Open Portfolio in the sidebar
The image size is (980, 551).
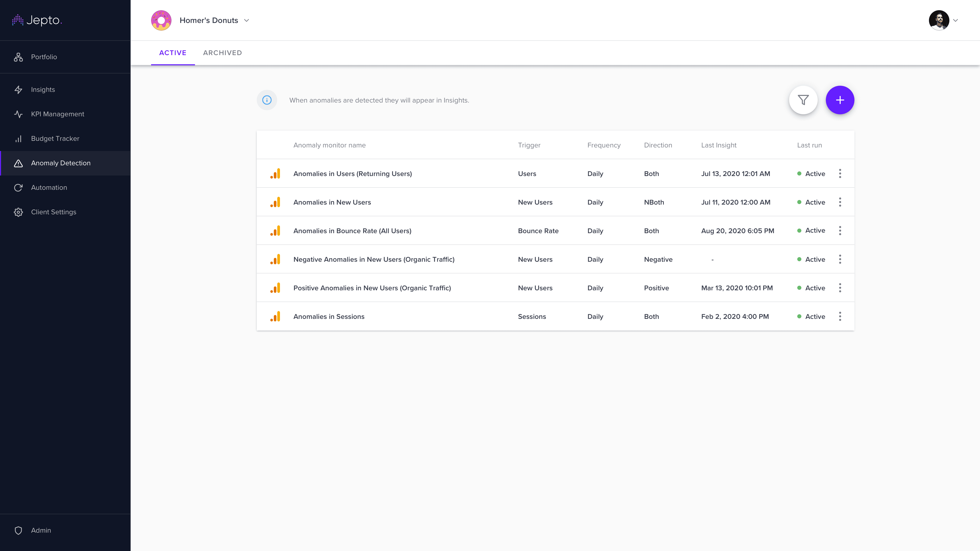65,57
